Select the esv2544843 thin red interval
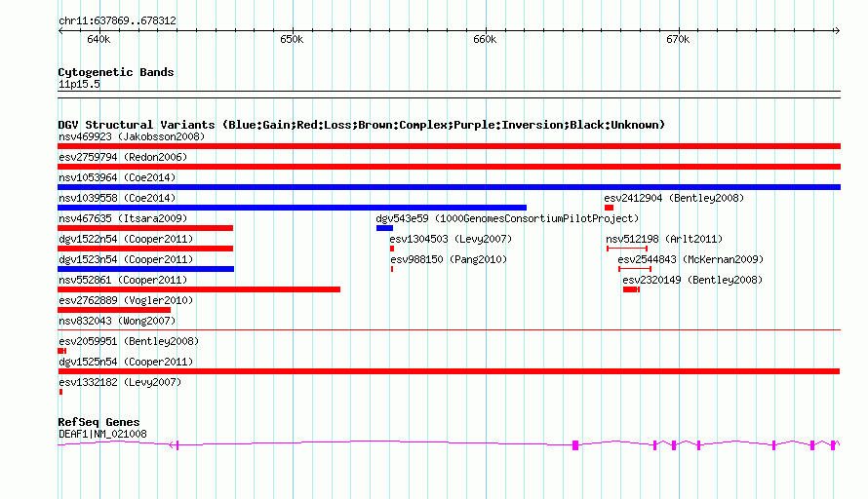Viewport: 868px width, 499px height. [x=635, y=269]
